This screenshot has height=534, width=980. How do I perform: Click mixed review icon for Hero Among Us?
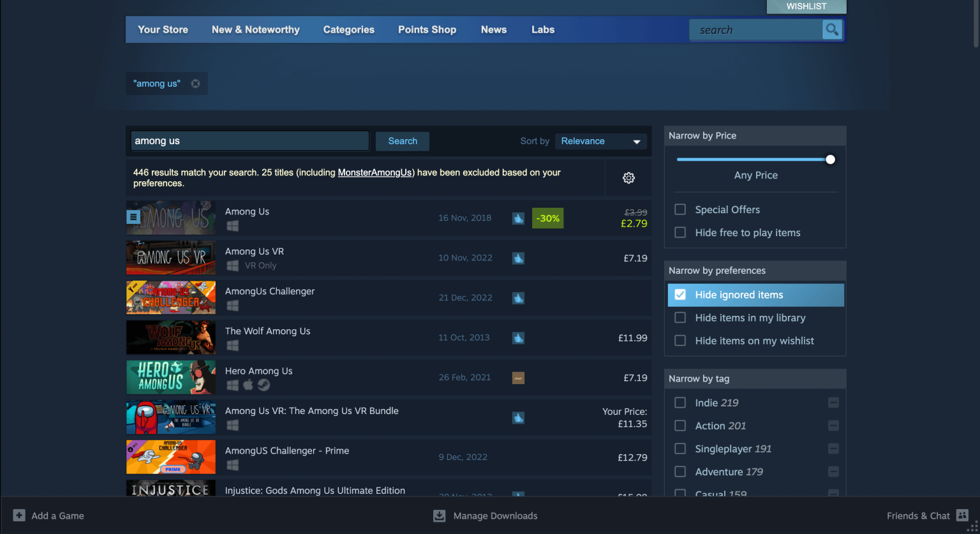click(x=518, y=378)
